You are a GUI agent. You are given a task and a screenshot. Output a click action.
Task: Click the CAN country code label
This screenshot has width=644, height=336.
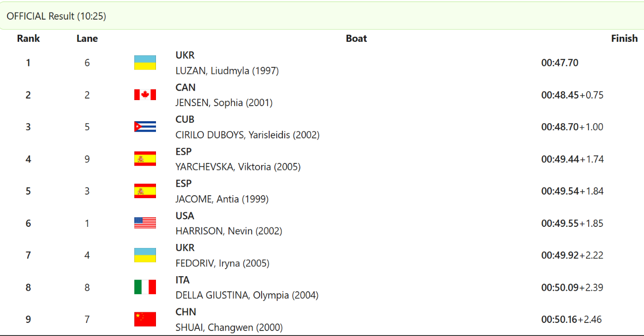tap(185, 88)
